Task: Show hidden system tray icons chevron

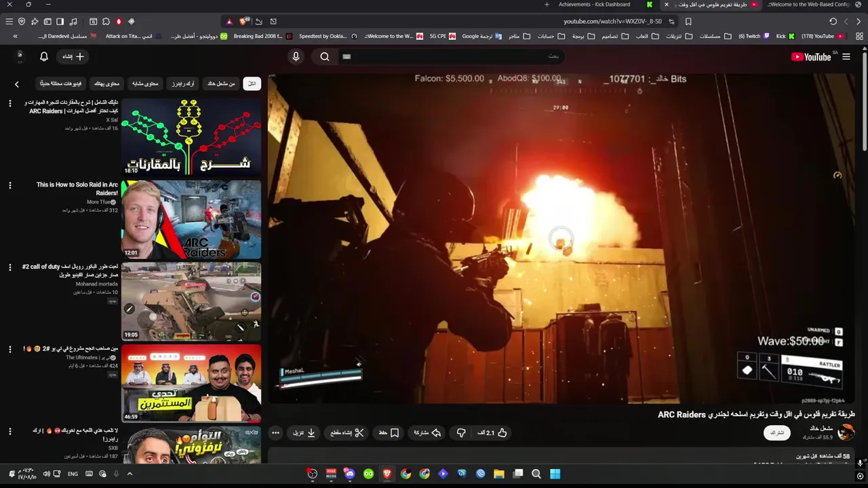Action: 130,474
